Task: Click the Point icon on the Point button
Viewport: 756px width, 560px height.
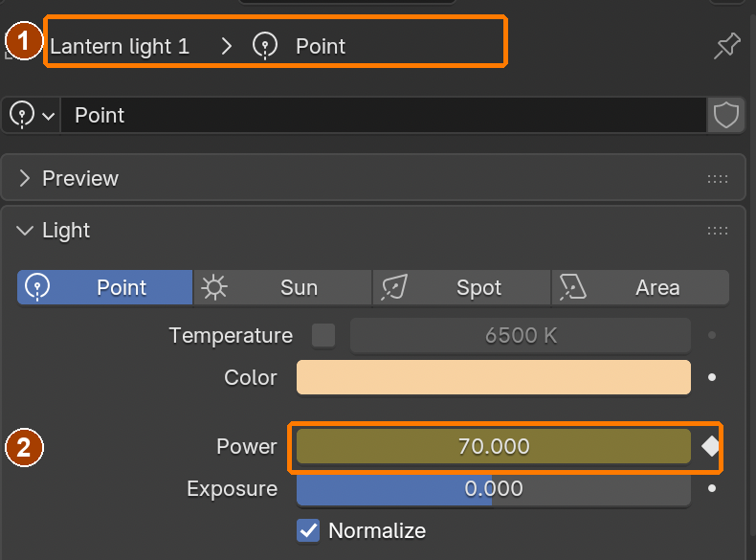Action: point(37,287)
